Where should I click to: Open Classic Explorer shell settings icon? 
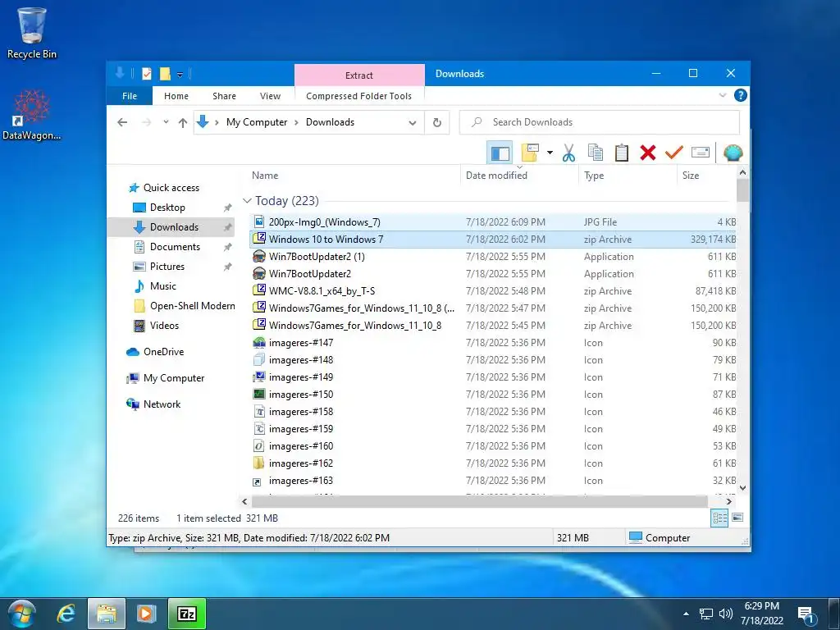tap(733, 153)
